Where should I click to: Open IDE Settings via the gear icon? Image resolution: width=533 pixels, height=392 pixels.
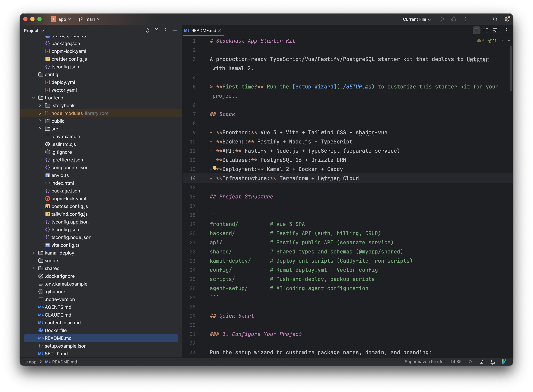click(507, 19)
